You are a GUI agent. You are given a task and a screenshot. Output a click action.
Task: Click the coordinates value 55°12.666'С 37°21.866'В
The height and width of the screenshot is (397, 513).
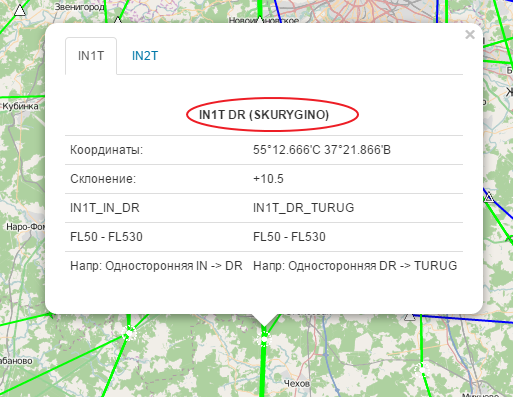322,150
